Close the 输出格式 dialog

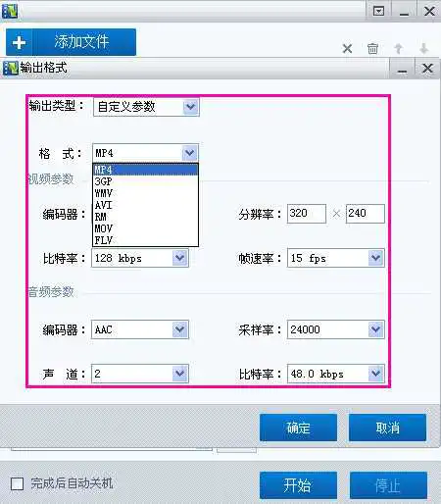[x=427, y=69]
